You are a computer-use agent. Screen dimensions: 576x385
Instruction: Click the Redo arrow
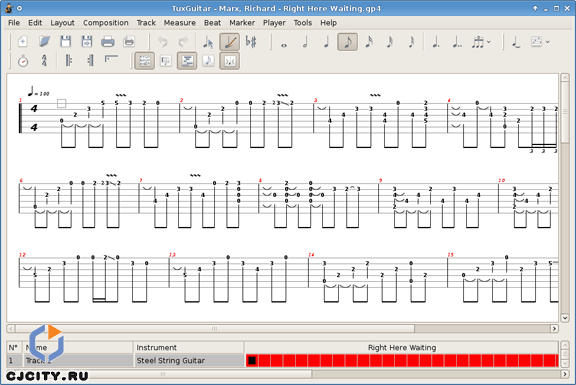tap(183, 42)
